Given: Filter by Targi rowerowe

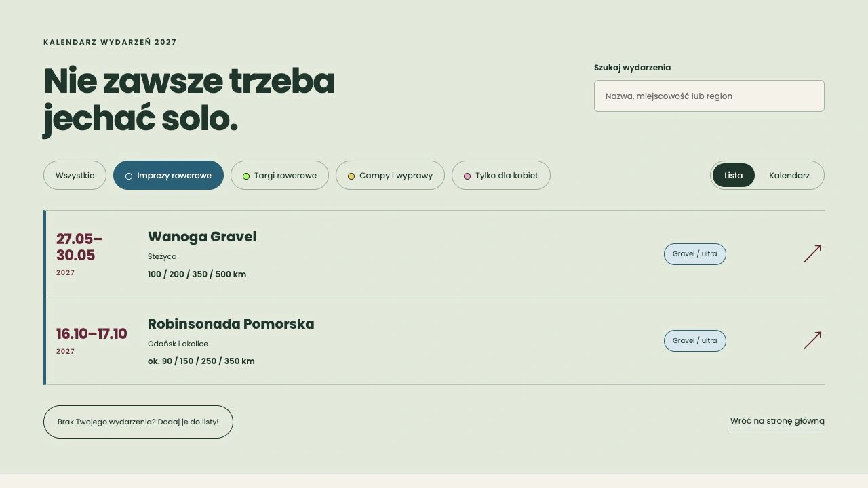Looking at the screenshot, I should [279, 176].
